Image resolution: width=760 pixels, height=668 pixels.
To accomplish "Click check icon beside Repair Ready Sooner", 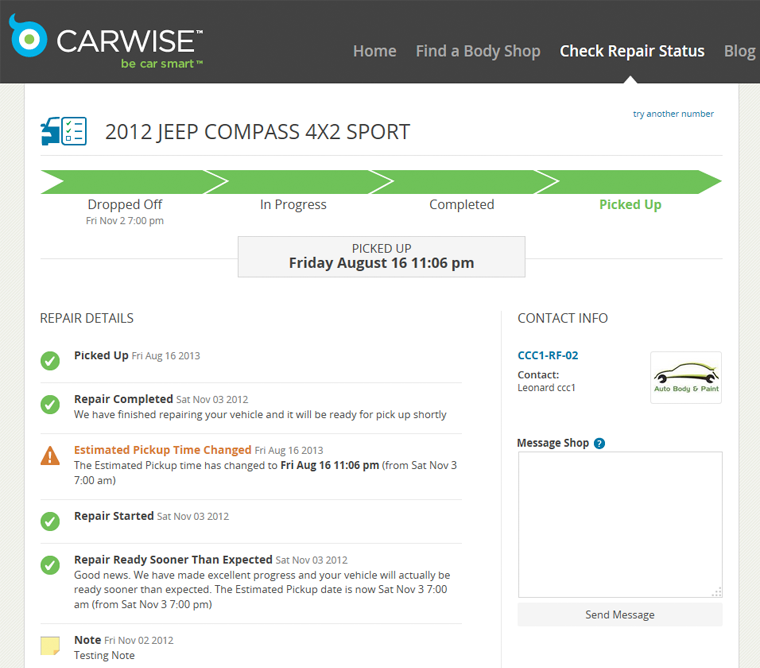I will click(x=50, y=565).
